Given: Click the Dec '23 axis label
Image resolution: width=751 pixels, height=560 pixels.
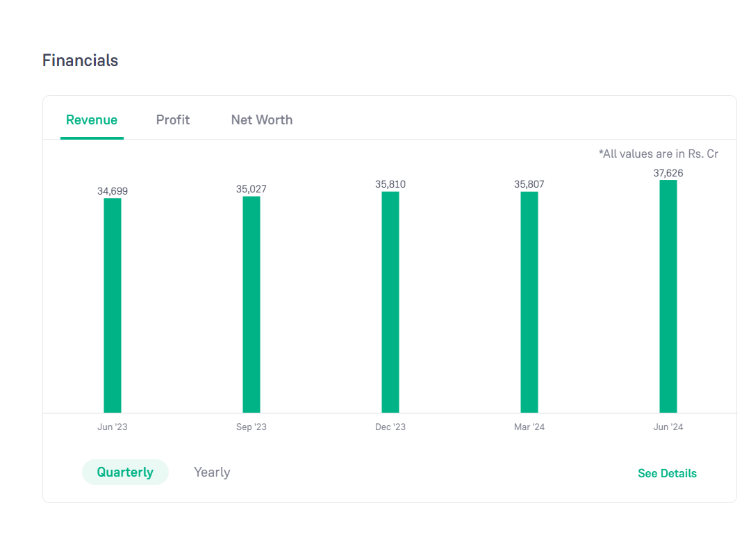Looking at the screenshot, I should click(x=390, y=427).
